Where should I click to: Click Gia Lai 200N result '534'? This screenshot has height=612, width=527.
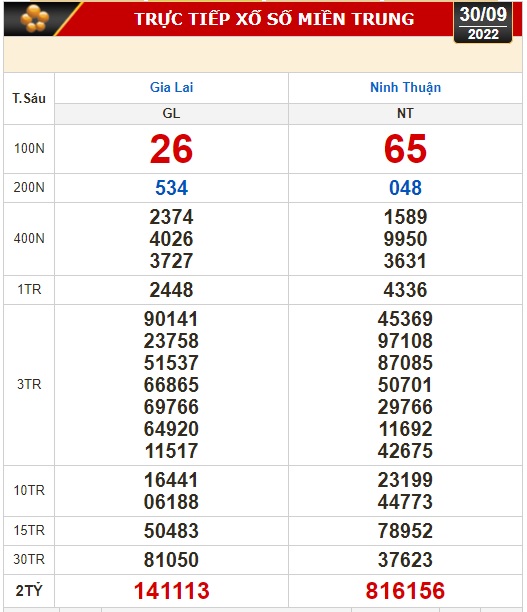tap(171, 188)
